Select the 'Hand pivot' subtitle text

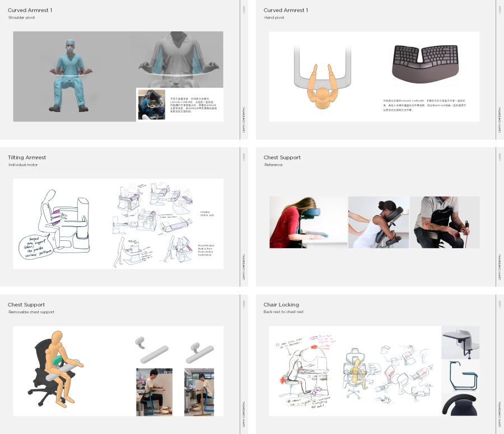pos(274,17)
